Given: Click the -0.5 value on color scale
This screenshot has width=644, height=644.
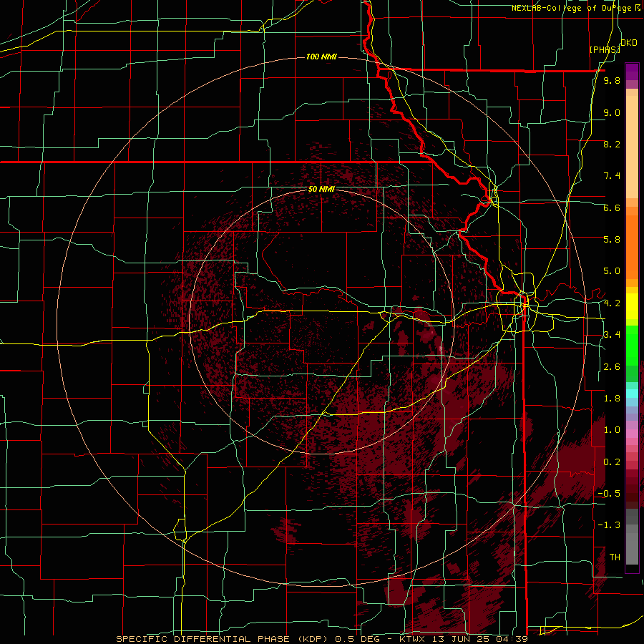Looking at the screenshot, I should 609,494.
